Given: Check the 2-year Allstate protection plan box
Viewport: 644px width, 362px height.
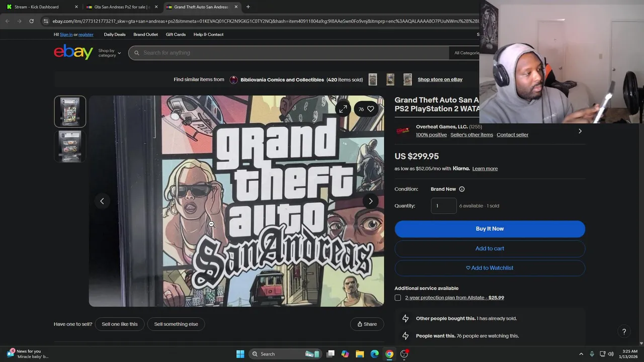Looking at the screenshot, I should 398,298.
